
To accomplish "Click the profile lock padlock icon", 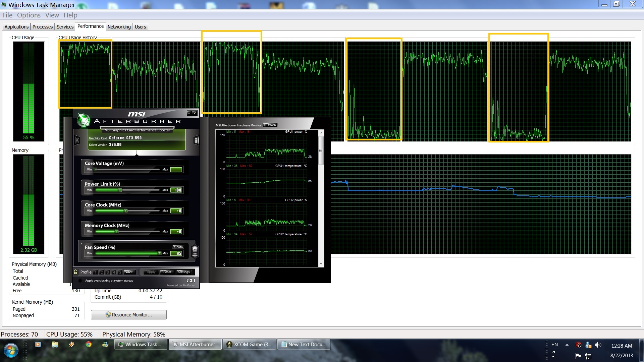I will [x=76, y=272].
